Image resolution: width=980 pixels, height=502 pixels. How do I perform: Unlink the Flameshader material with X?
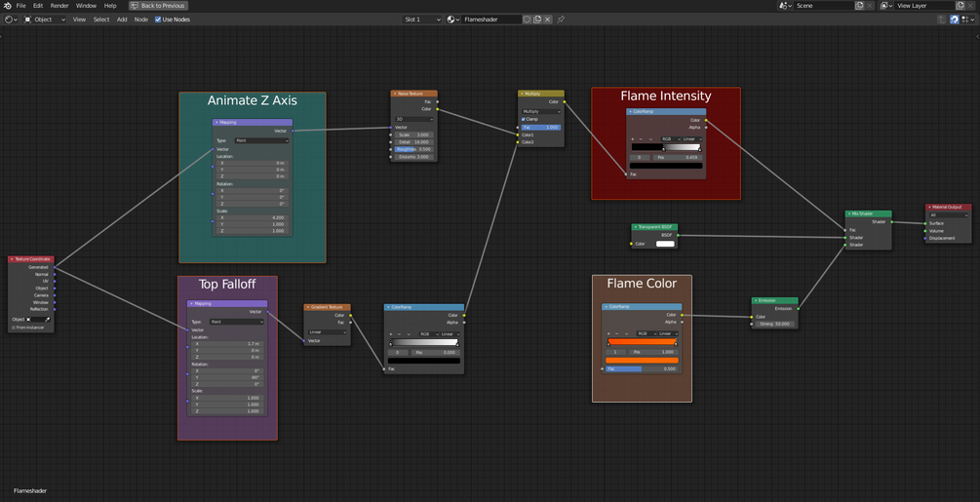pyautogui.click(x=547, y=19)
